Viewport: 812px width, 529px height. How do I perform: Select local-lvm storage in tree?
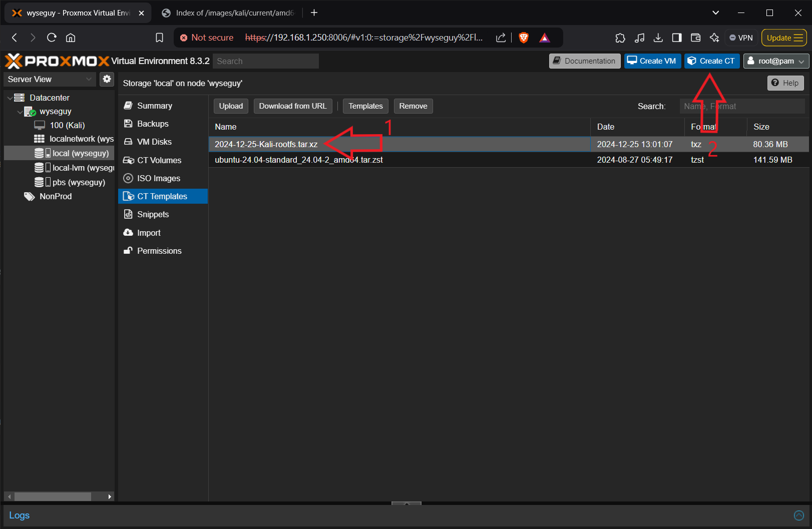pos(74,168)
